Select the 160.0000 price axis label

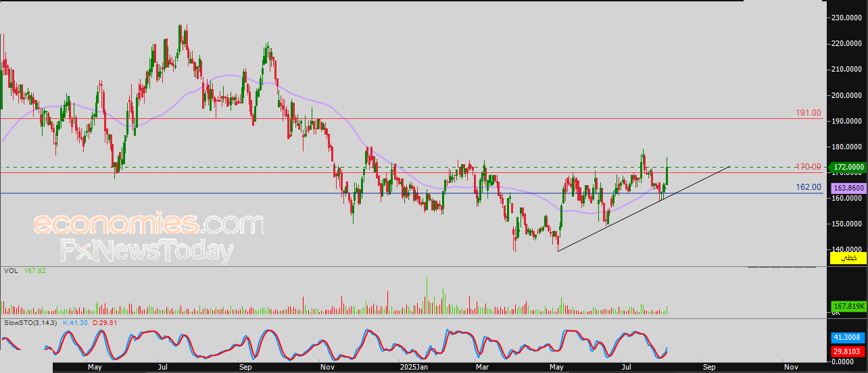[x=847, y=199]
